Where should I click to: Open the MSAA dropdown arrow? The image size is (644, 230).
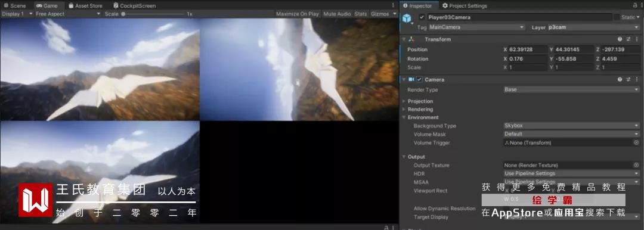coord(637,182)
